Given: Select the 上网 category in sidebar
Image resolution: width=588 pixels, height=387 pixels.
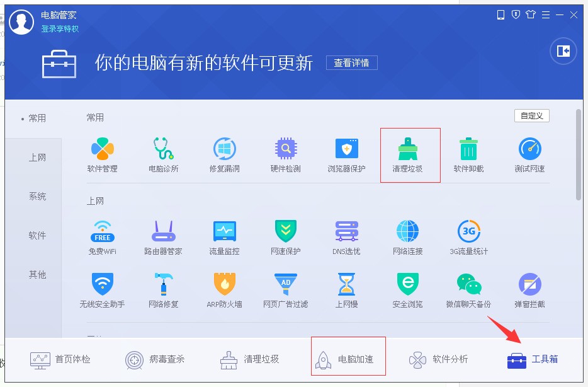Looking at the screenshot, I should 37,158.
